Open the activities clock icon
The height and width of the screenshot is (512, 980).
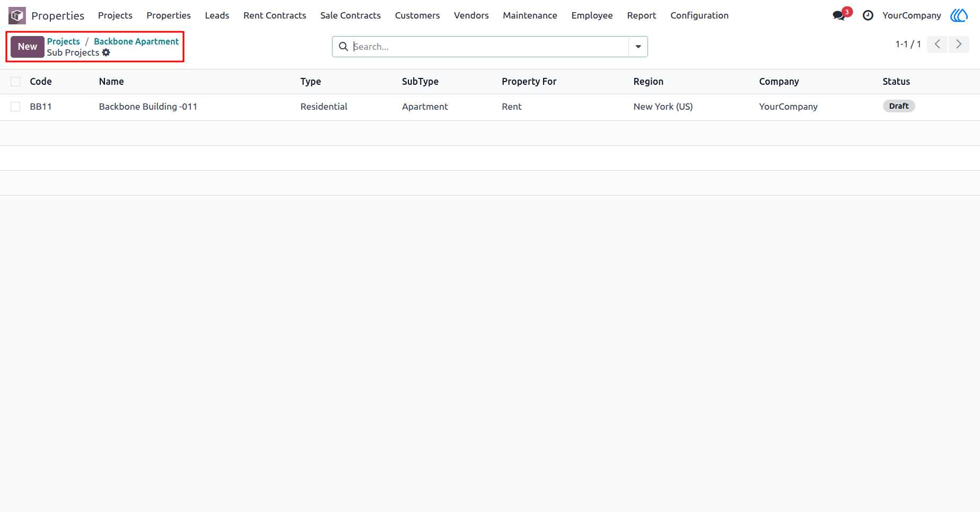(868, 15)
